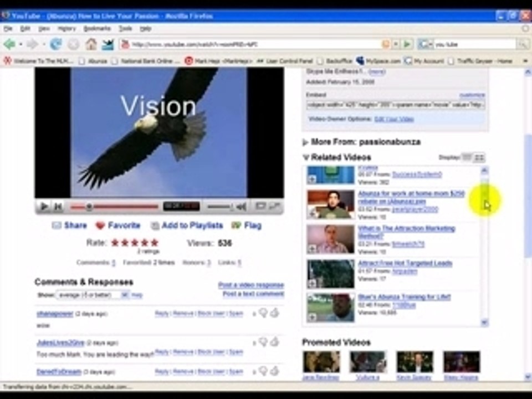The height and width of the screenshot is (399, 532).
Task: Mute the video with speaker icon
Action: pyautogui.click(x=241, y=206)
